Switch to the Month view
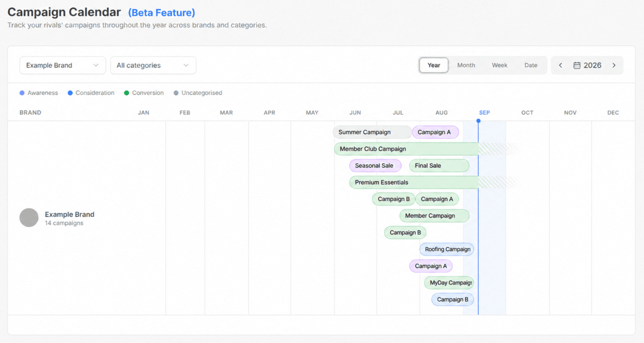 (466, 65)
